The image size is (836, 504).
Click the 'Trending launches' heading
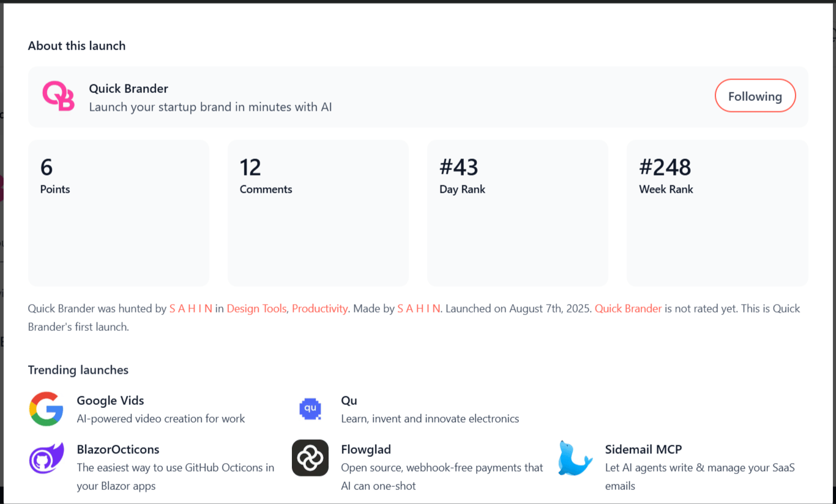[x=78, y=370]
